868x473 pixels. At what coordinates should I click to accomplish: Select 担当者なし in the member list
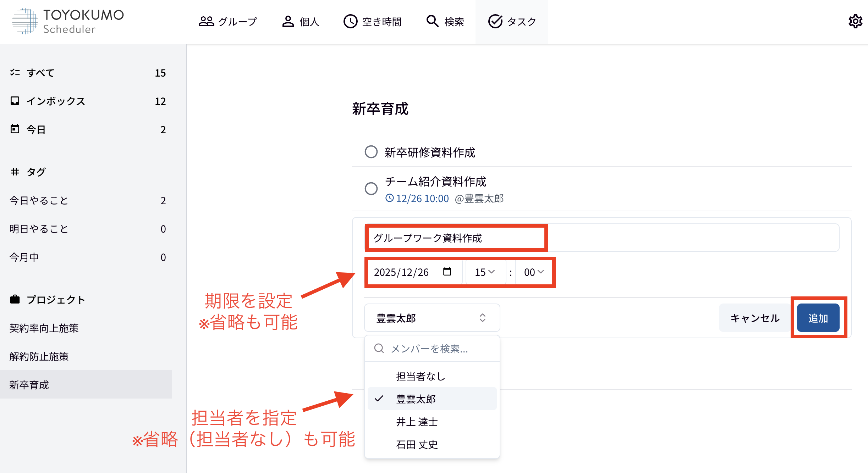pyautogui.click(x=420, y=376)
